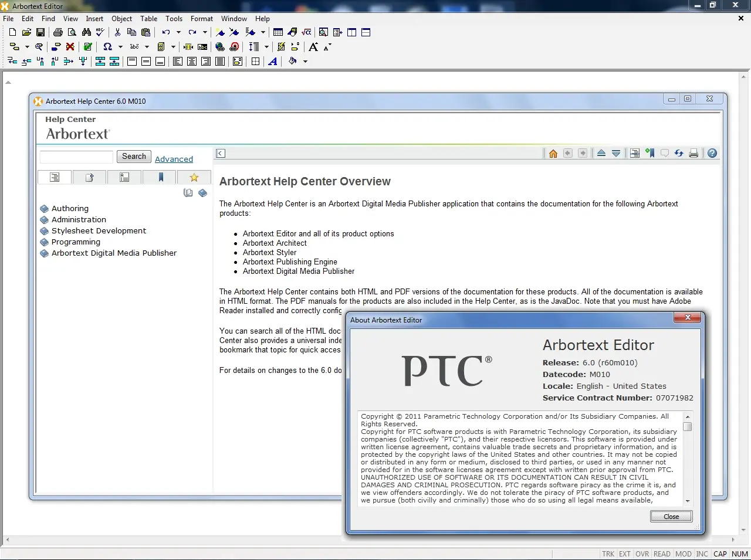Viewport: 751px width, 560px height.
Task: Go to next topic with the down triangle icon
Action: pyautogui.click(x=616, y=153)
